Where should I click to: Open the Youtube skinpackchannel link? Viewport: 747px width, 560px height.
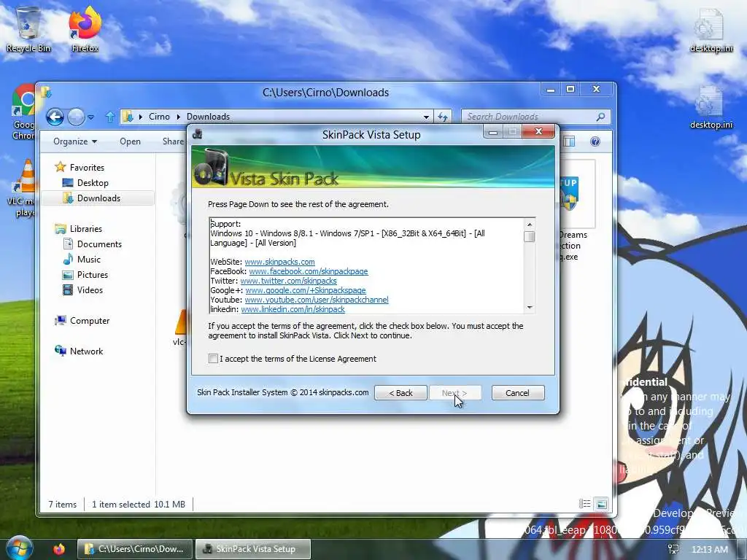pos(317,300)
